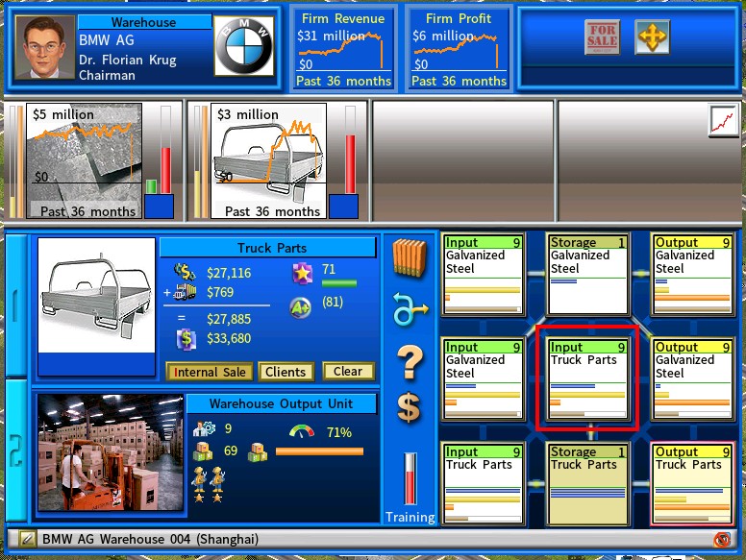Image resolution: width=746 pixels, height=560 pixels.
Task: Click the For Sale sign icon
Action: click(x=602, y=37)
